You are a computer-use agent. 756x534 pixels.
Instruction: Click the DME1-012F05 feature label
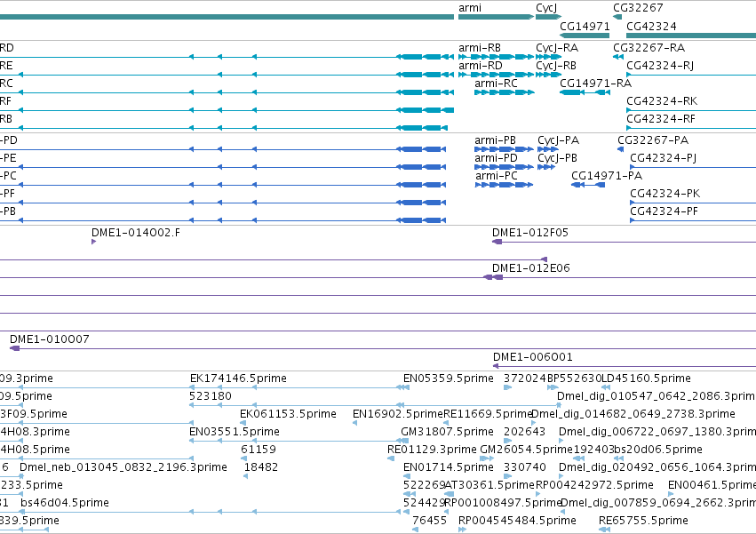(530, 233)
